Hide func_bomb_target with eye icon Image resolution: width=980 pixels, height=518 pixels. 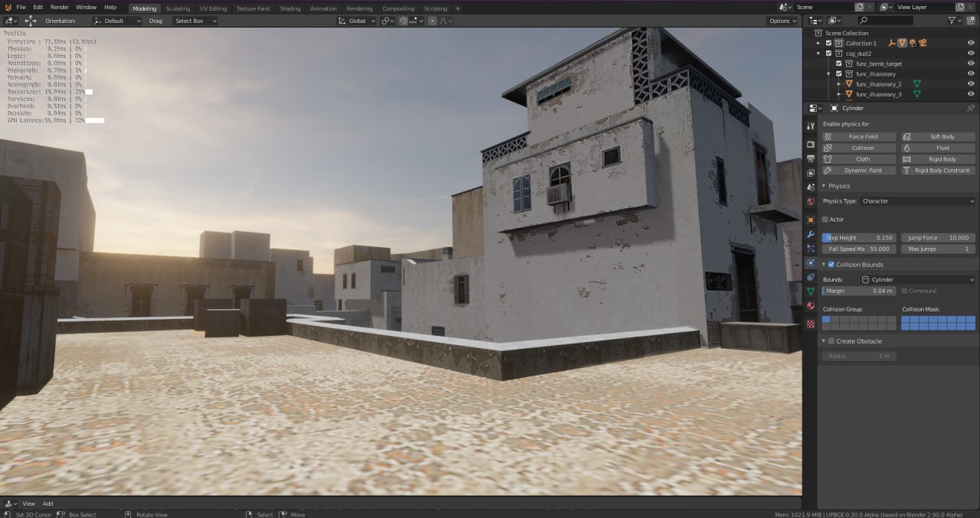click(x=971, y=64)
